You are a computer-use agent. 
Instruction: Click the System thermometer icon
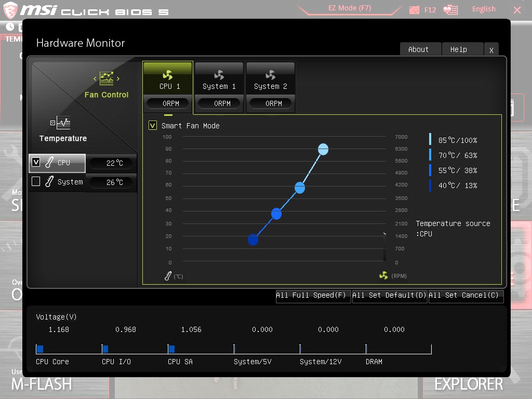pyautogui.click(x=49, y=182)
